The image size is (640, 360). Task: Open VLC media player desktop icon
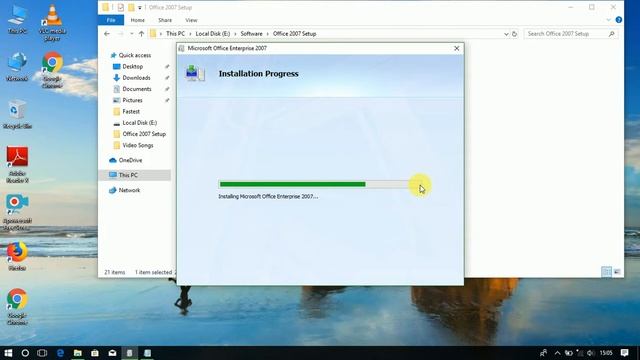[x=52, y=22]
